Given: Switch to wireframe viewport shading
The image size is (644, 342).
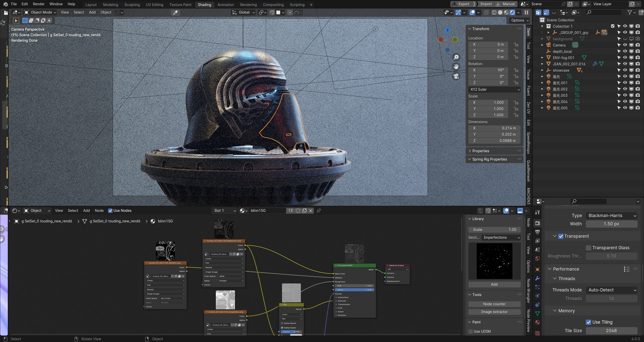Looking at the screenshot, I should click(x=494, y=12).
